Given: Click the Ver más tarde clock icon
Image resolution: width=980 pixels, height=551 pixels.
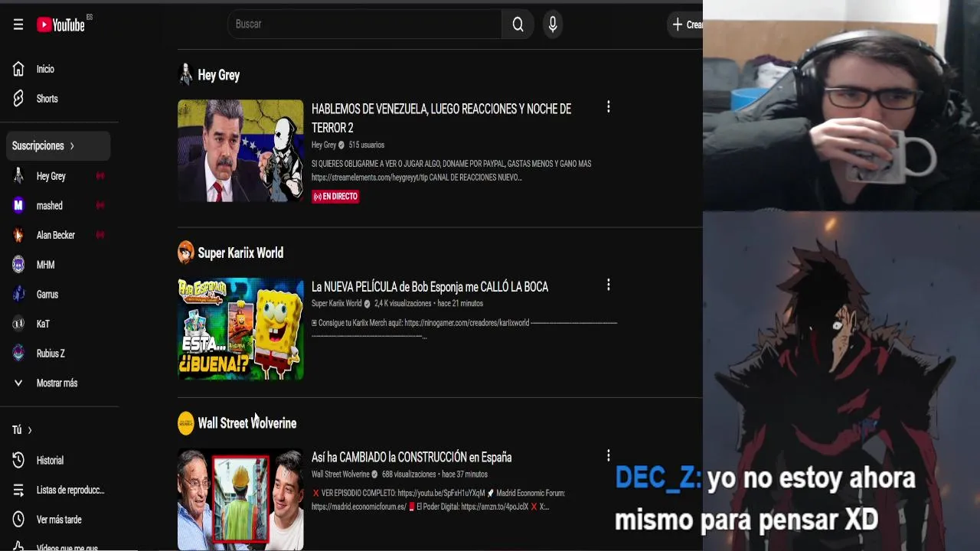Looking at the screenshot, I should (18, 520).
